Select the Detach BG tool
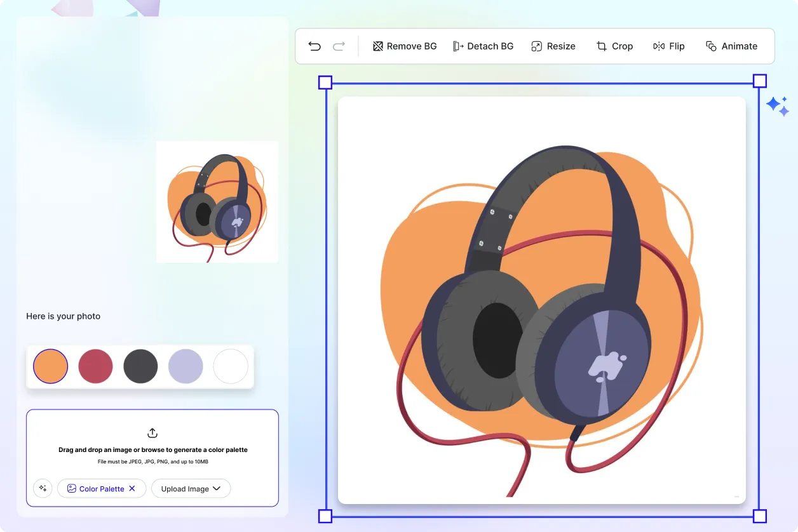798x532 pixels. (x=483, y=46)
